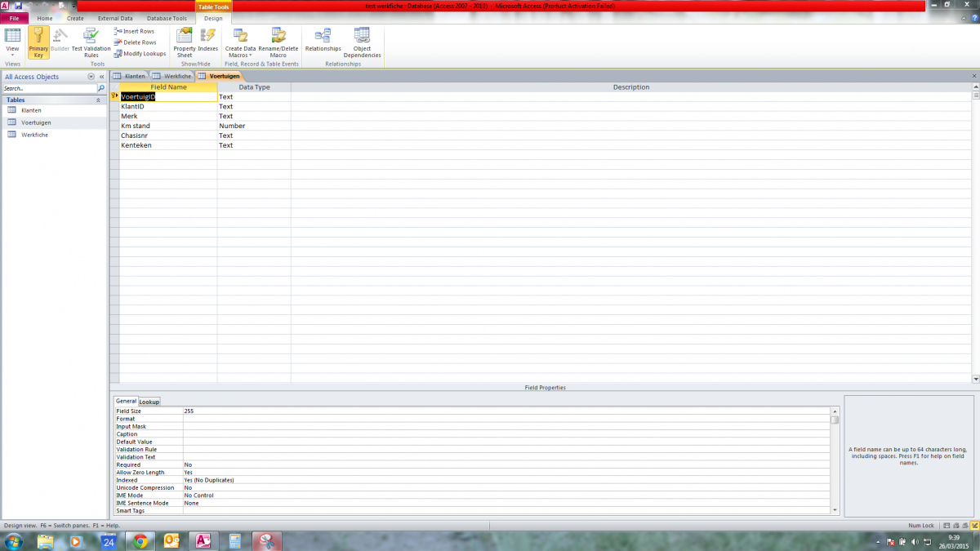
Task: Click the field properties vertical scrollbar
Action: (x=835, y=460)
